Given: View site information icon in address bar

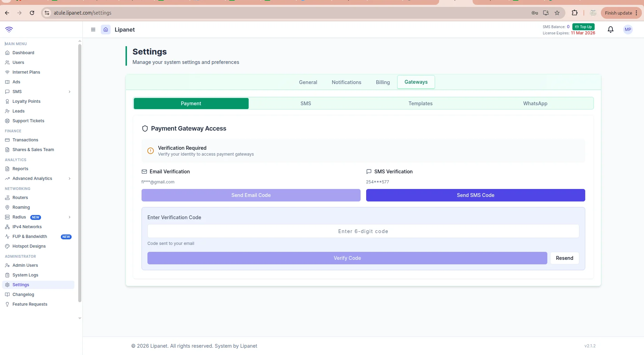Looking at the screenshot, I should pyautogui.click(x=47, y=13).
